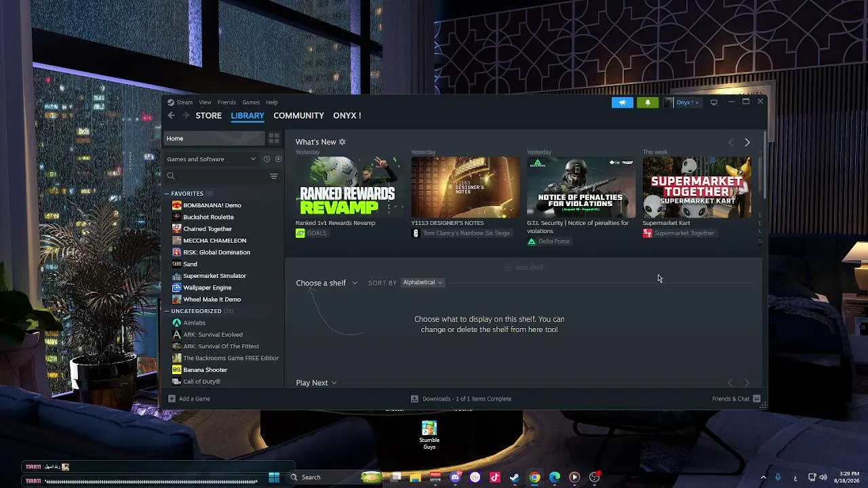Open the Friends menu
This screenshot has width=868, height=488.
[226, 102]
